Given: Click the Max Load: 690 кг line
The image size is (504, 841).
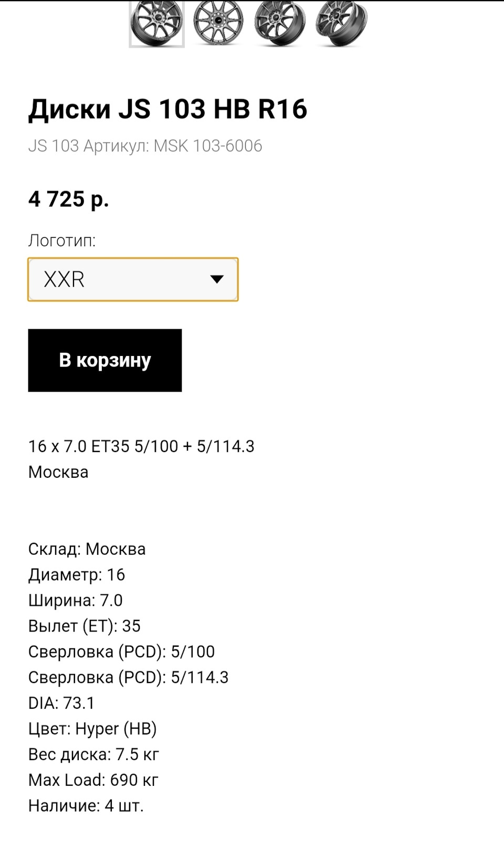Looking at the screenshot, I should (x=93, y=781).
